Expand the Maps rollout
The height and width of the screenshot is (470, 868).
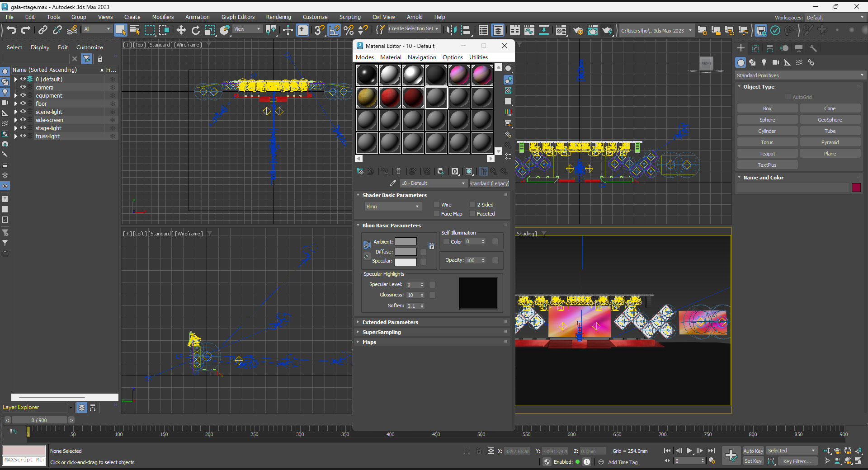369,342
